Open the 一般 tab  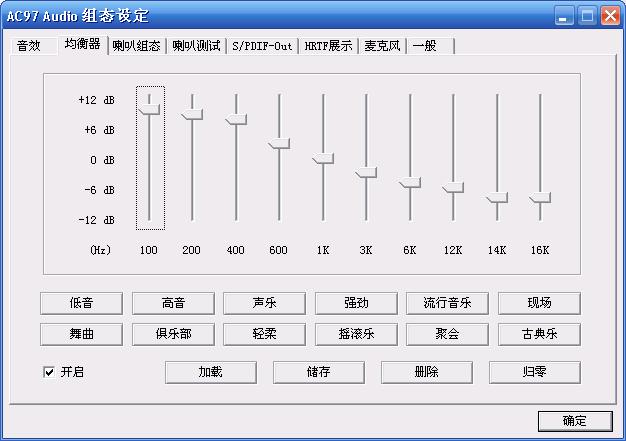click(x=430, y=46)
